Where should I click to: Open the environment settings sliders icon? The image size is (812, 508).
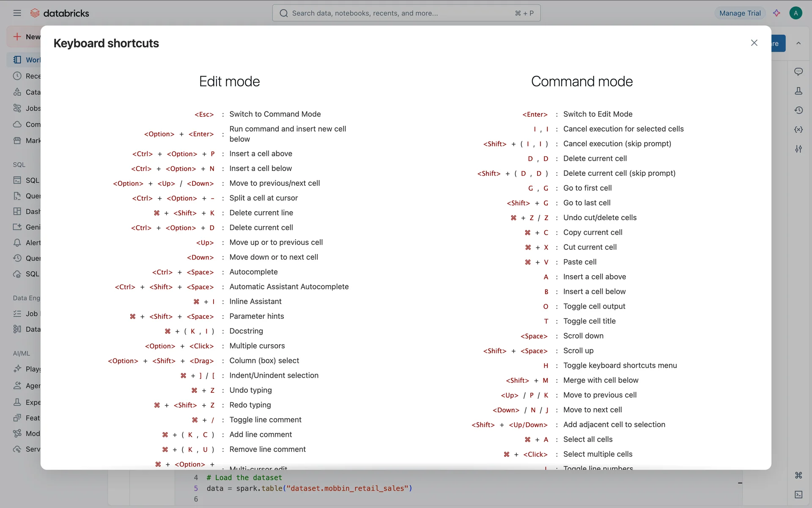[798, 149]
